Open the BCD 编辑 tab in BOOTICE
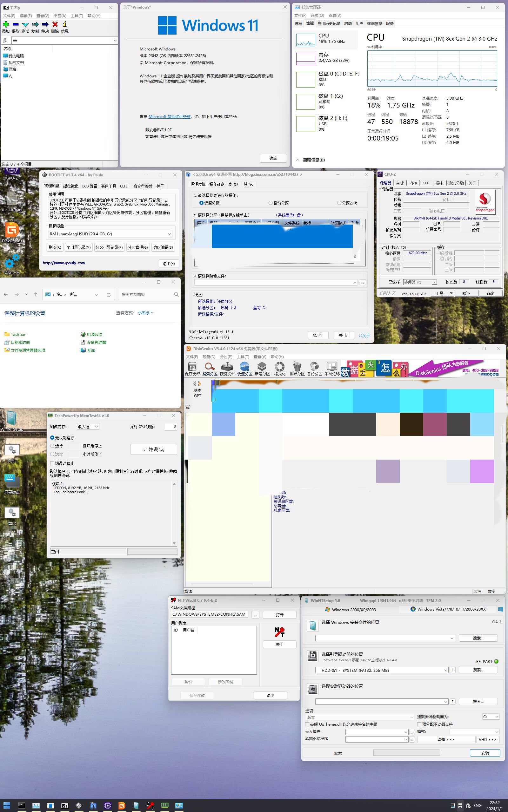The width and height of the screenshot is (508, 812). (x=90, y=186)
